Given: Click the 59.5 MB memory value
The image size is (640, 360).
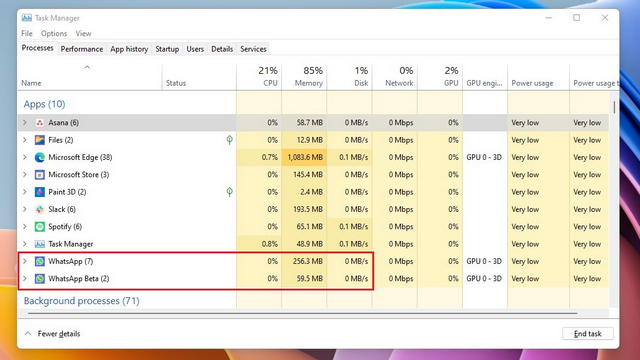Looking at the screenshot, I should 310,279.
